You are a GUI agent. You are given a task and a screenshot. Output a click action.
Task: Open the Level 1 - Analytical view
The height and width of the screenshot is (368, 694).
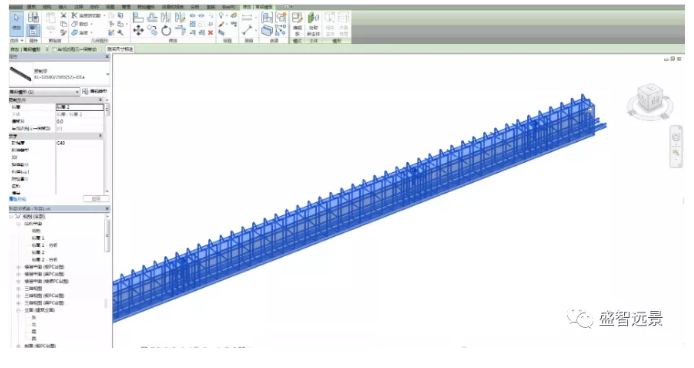44,245
